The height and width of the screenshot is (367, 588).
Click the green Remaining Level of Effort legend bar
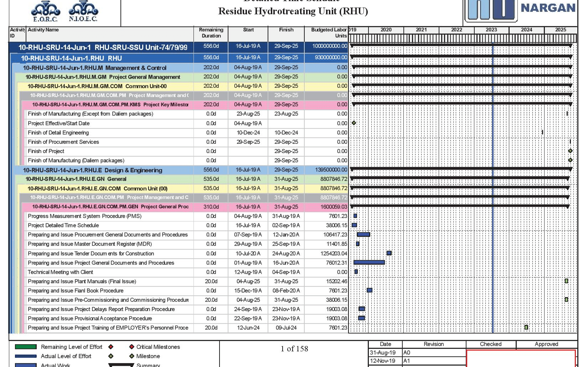point(26,347)
